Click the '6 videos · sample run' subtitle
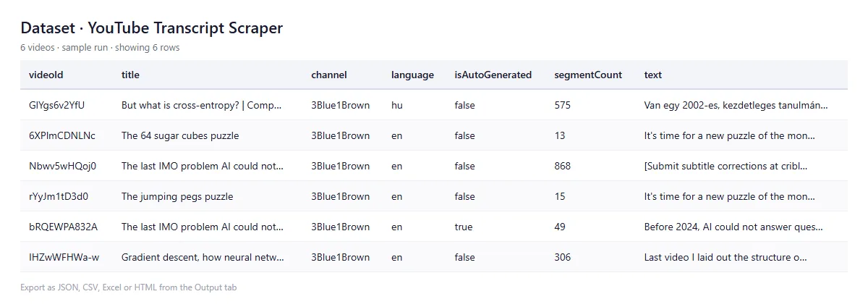 (x=100, y=48)
